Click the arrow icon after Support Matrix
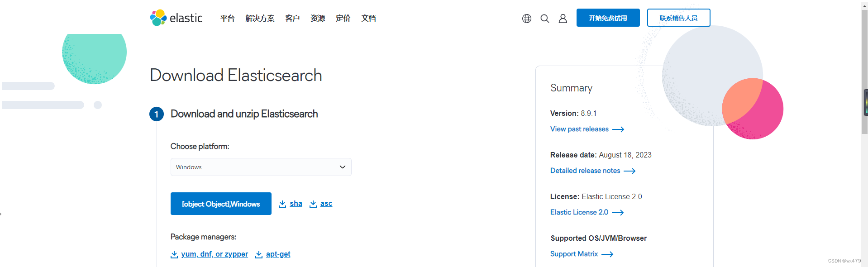Image resolution: width=868 pixels, height=267 pixels. coord(606,254)
